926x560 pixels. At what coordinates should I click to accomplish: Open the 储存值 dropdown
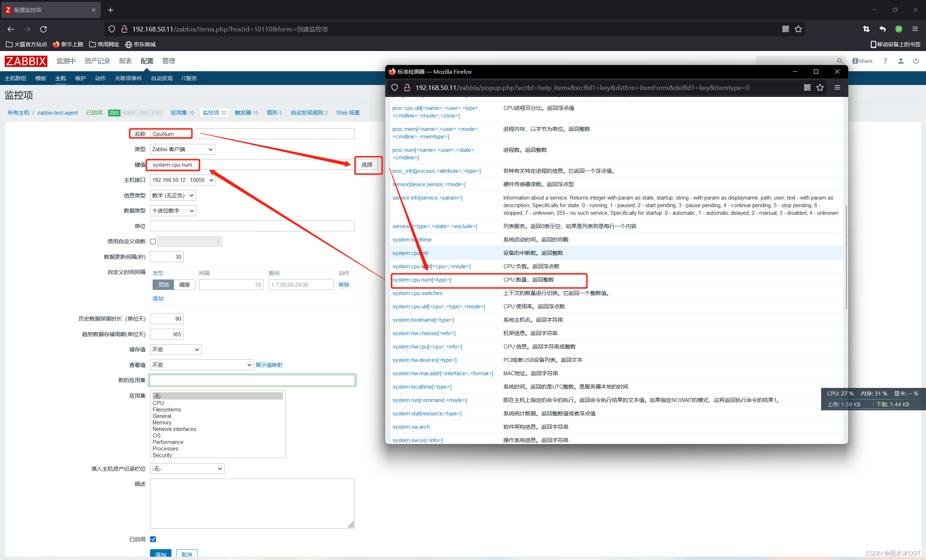pyautogui.click(x=175, y=349)
